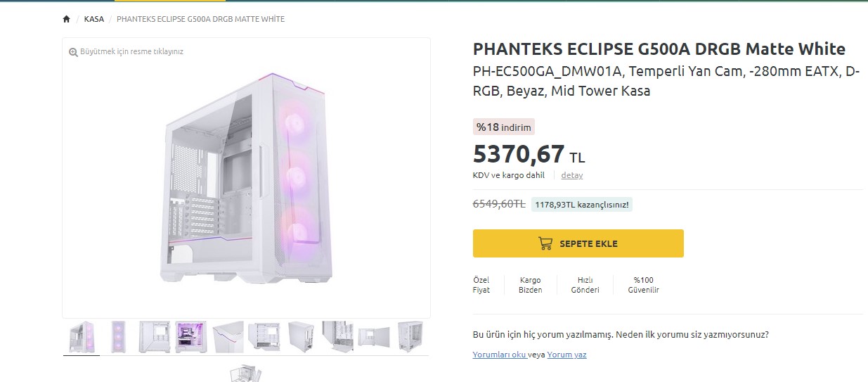Select the front-view RGB fans thumbnail
The width and height of the screenshot is (868, 382).
[118, 337]
